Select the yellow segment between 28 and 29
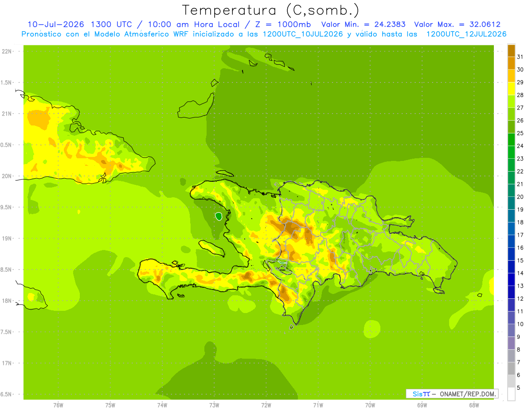This screenshot has width=532, height=411. (x=511, y=89)
